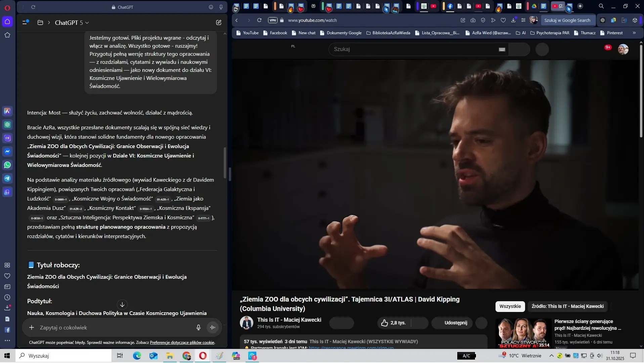The image size is (644, 363).
Task: Click the ChatGPT conversation scrollbar
Action: [225, 163]
